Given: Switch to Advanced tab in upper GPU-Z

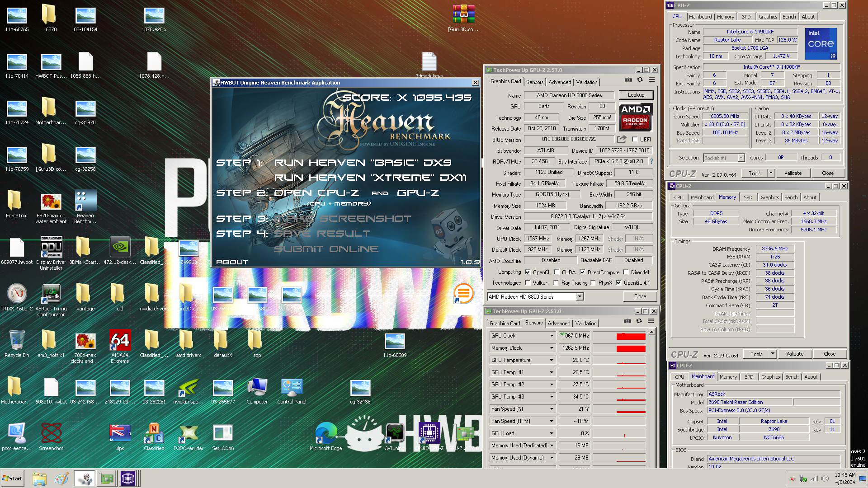Looking at the screenshot, I should tap(560, 82).
